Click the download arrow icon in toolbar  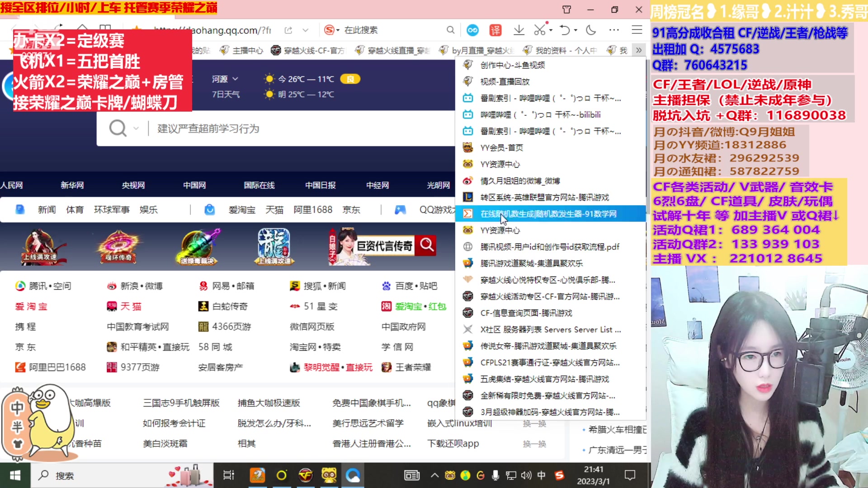point(519,30)
